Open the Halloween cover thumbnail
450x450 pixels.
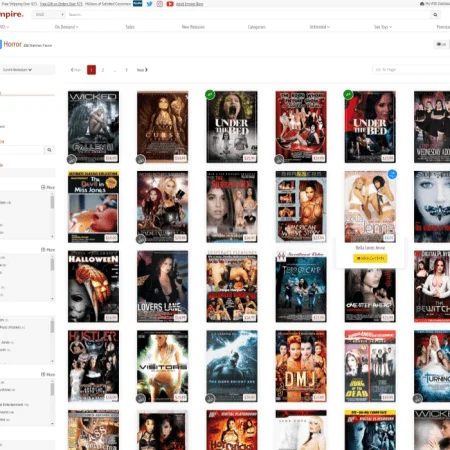pos(93,287)
